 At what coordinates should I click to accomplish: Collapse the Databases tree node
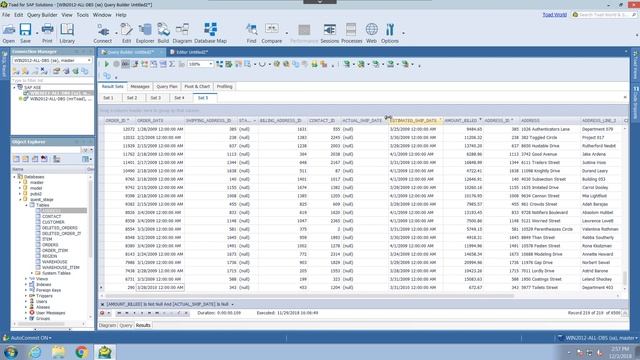pyautogui.click(x=15, y=177)
